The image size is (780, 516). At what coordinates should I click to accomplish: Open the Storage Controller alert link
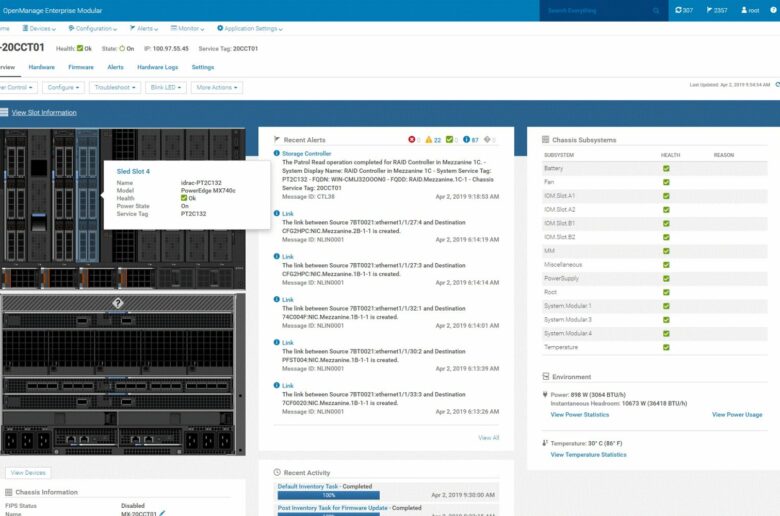point(306,154)
